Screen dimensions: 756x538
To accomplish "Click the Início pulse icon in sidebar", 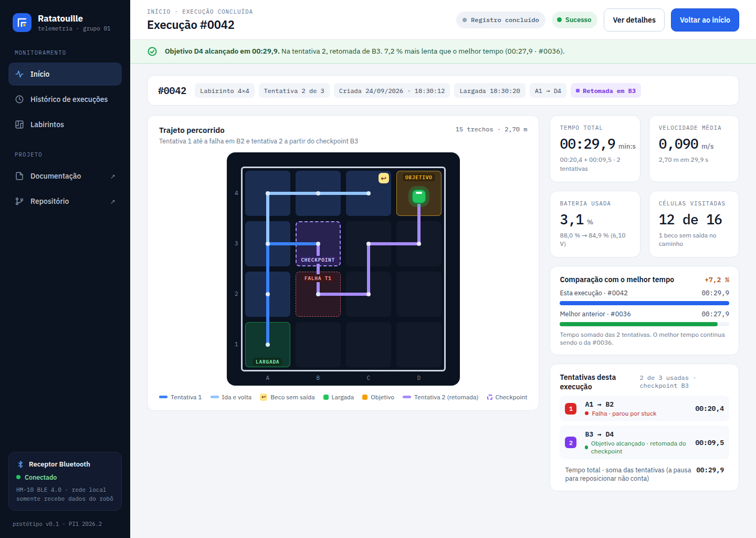I will [19, 74].
